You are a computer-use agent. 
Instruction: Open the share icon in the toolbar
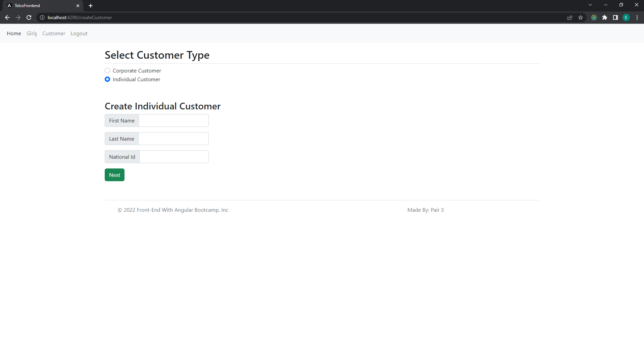(x=570, y=17)
